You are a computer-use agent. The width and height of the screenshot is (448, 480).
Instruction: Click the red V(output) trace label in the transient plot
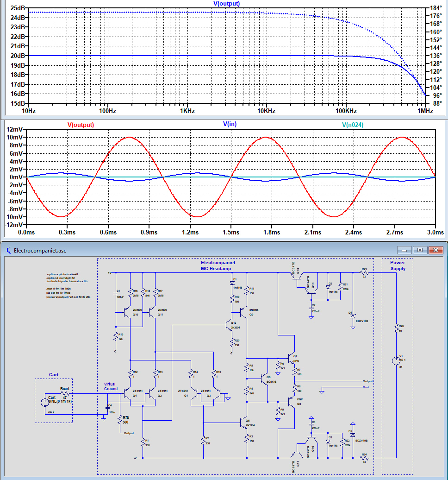pyautogui.click(x=81, y=125)
